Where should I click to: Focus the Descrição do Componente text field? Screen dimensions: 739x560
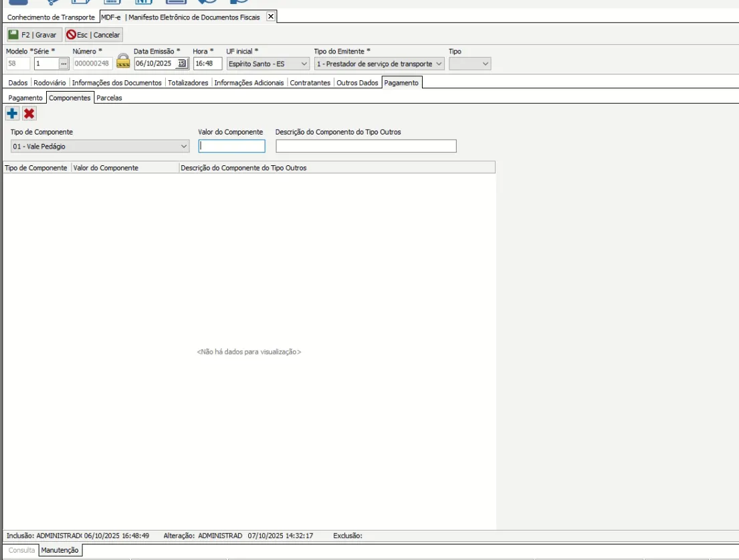click(x=366, y=147)
